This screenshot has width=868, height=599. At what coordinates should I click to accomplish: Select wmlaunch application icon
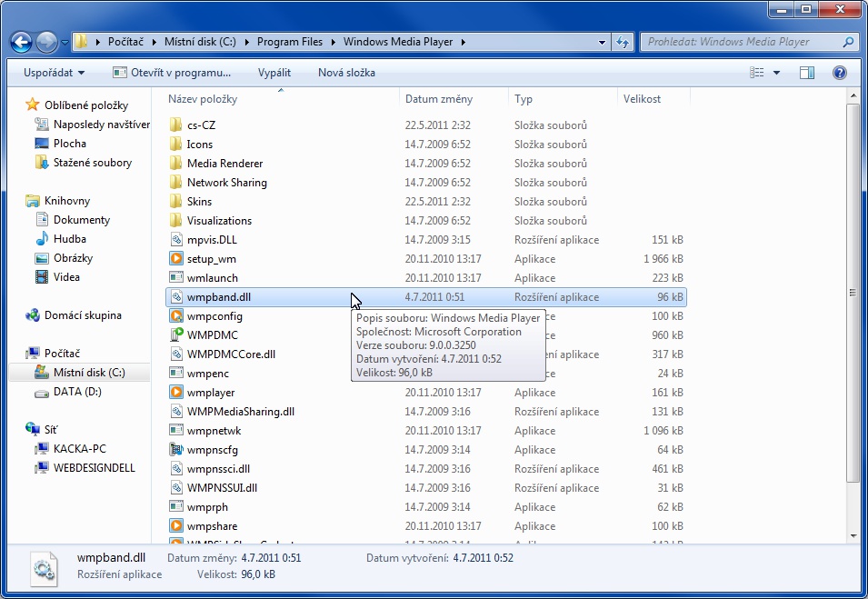click(176, 278)
